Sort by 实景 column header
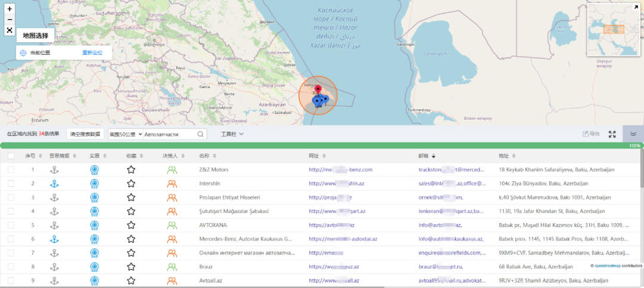The width and height of the screenshot is (644, 288). [x=98, y=156]
